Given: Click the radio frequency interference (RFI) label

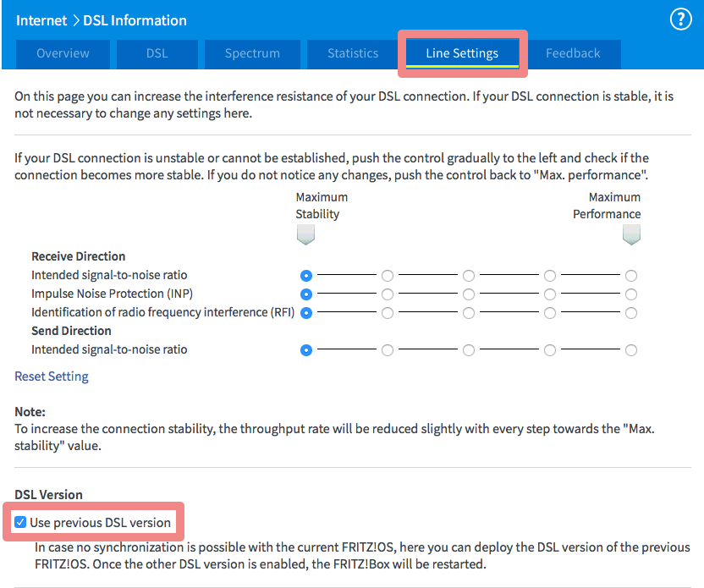Looking at the screenshot, I should pos(162,312).
